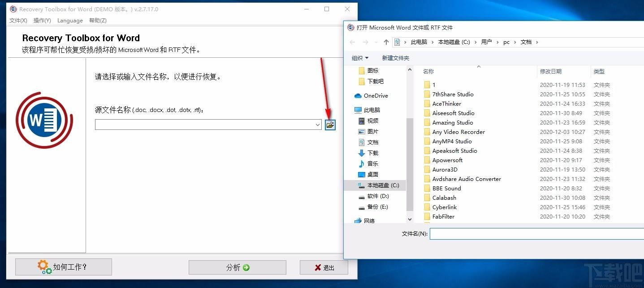Image resolution: width=644 pixels, height=288 pixels.
Task: Click 本地磁盘 (C:) in the address breadcrumb
Action: [454, 42]
